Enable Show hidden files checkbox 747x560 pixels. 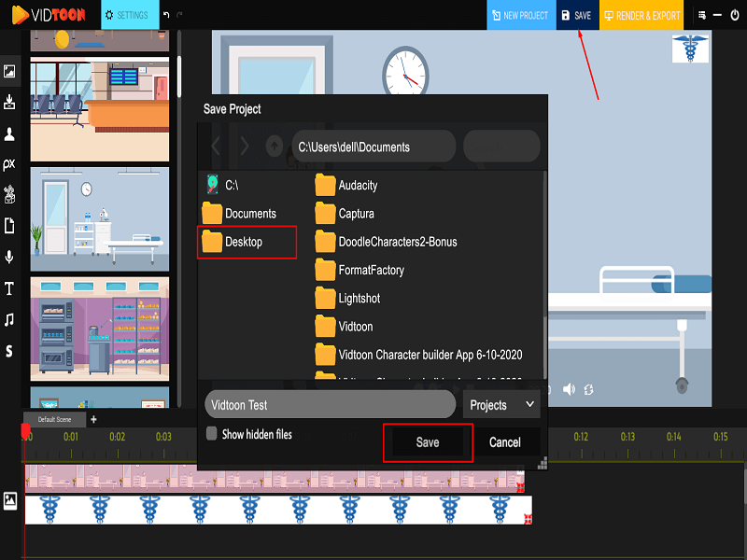coord(212,433)
